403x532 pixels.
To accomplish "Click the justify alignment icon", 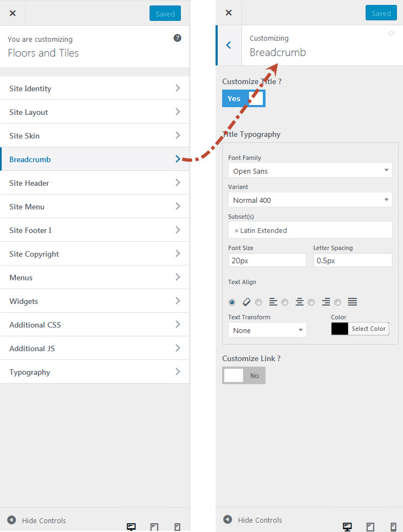I will 352,302.
